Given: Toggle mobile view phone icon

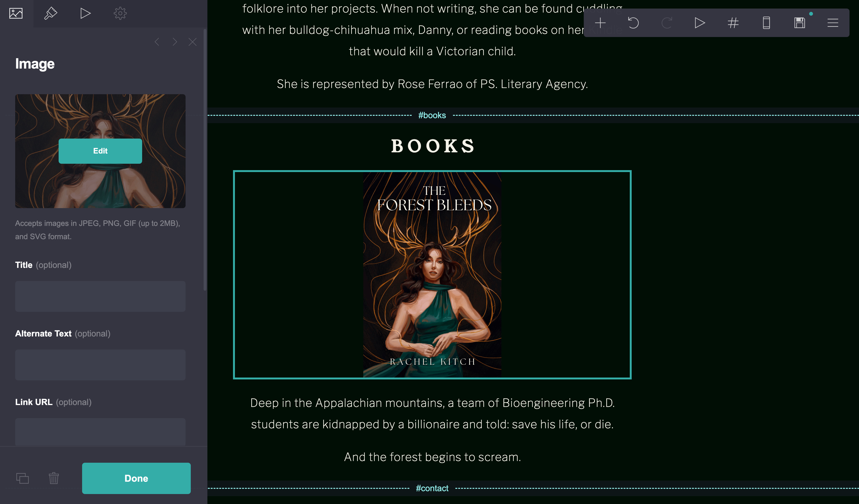Looking at the screenshot, I should click(x=766, y=23).
